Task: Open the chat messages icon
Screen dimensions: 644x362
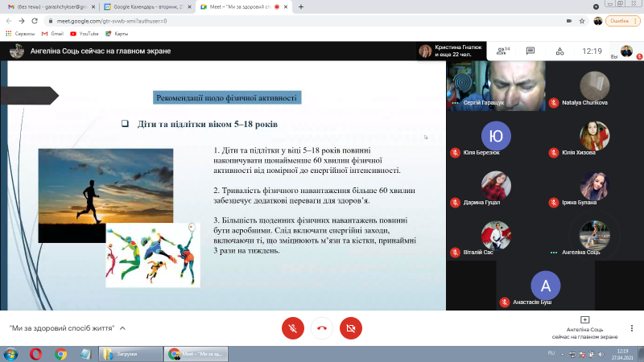Action: [530, 51]
